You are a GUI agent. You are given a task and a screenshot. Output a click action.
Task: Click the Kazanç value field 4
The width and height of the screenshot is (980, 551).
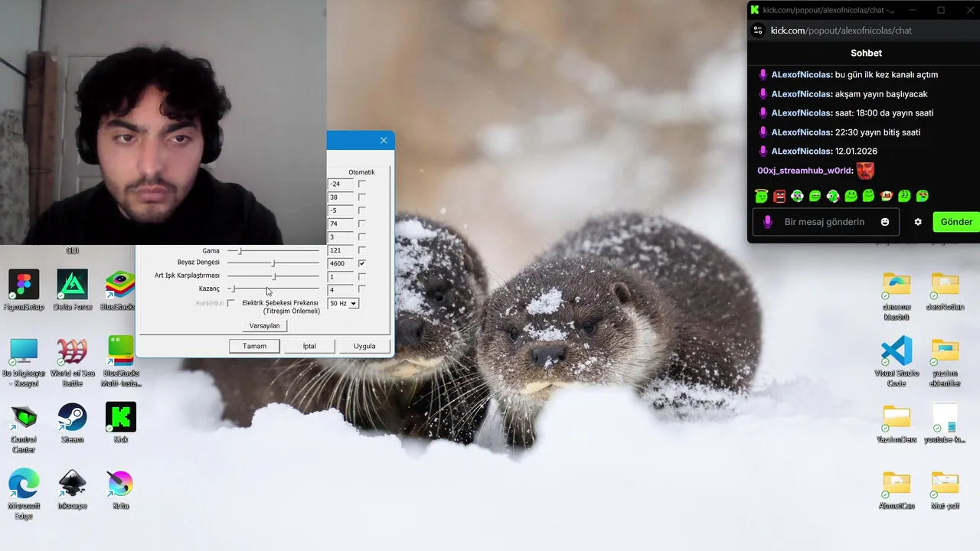[340, 290]
